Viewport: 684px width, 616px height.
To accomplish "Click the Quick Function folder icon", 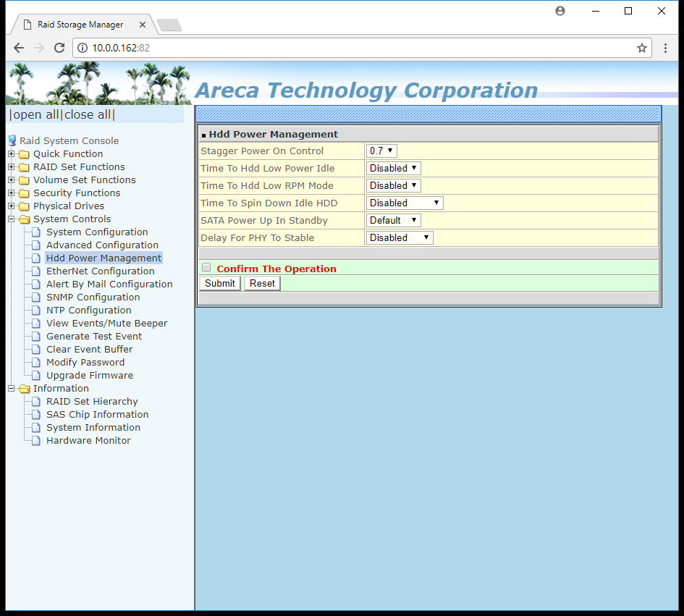I will point(25,154).
